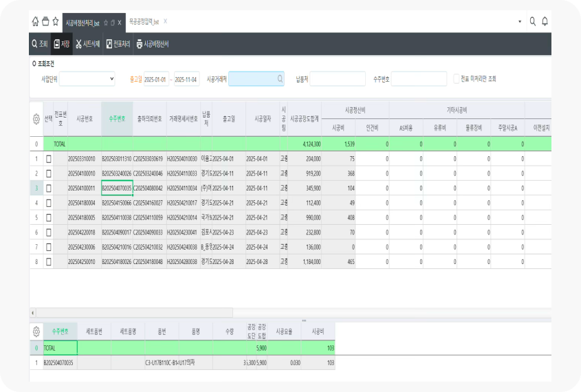
Task: Expand the tab list dropdown arrow
Action: (519, 22)
